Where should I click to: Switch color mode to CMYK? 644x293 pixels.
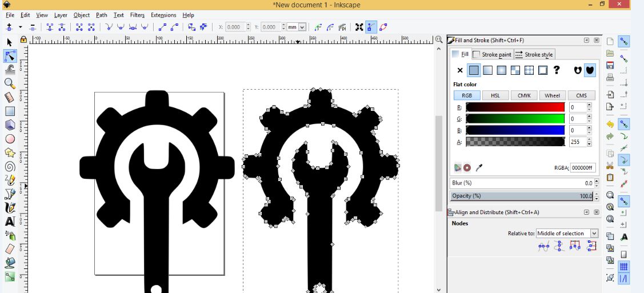pyautogui.click(x=524, y=95)
